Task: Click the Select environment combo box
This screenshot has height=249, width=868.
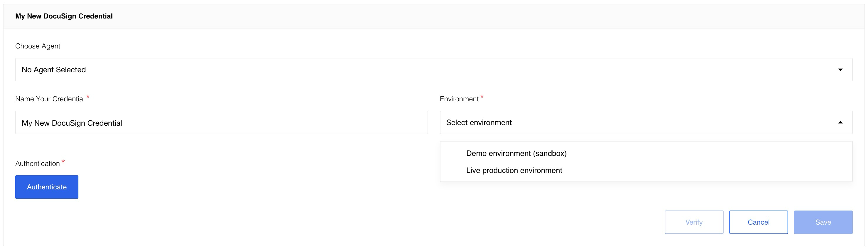Action: (640, 123)
